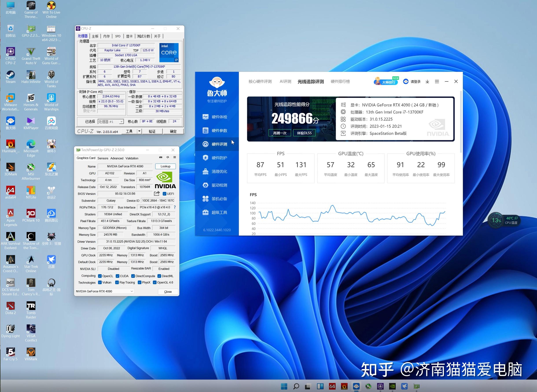
Task: Expand the GPU-Z graphics card dropdown
Action: pyautogui.click(x=131, y=291)
